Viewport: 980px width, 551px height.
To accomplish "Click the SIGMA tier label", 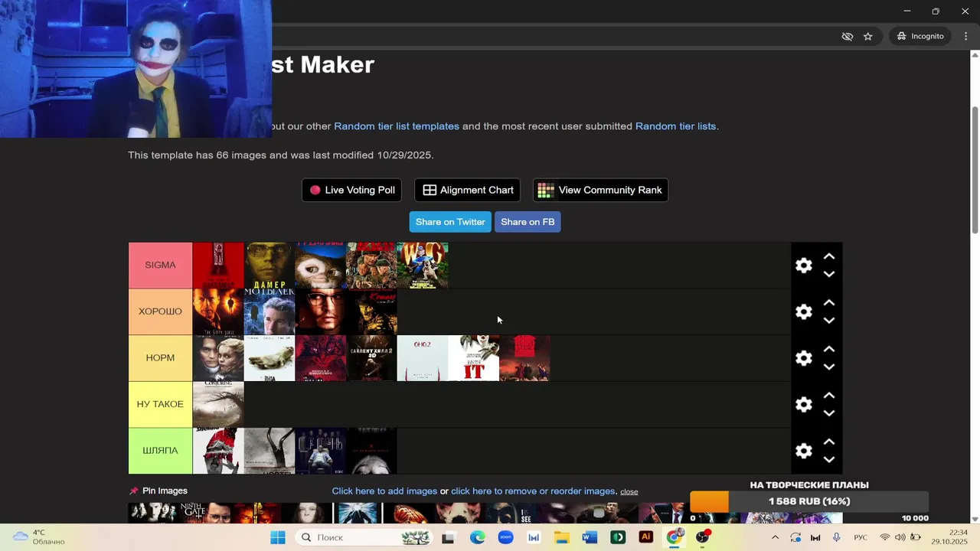I will [160, 266].
